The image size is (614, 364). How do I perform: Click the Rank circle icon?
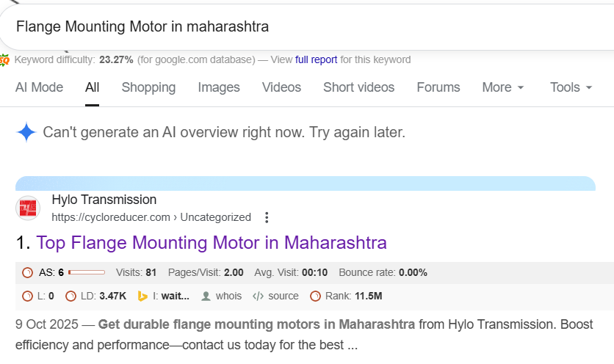315,296
